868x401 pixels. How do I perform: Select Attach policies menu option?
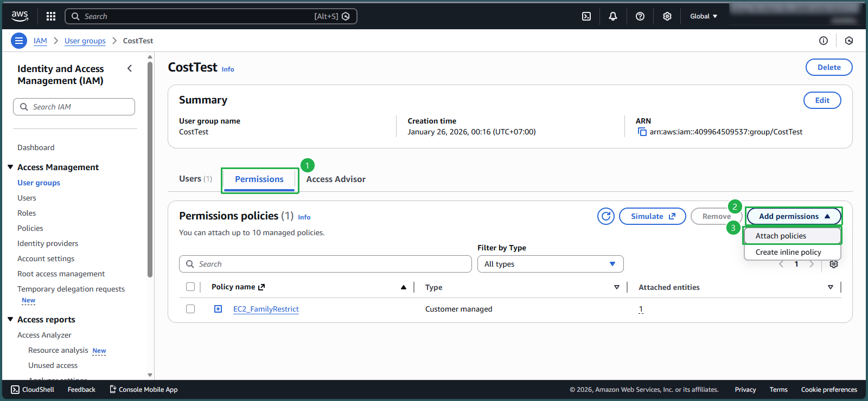point(793,236)
